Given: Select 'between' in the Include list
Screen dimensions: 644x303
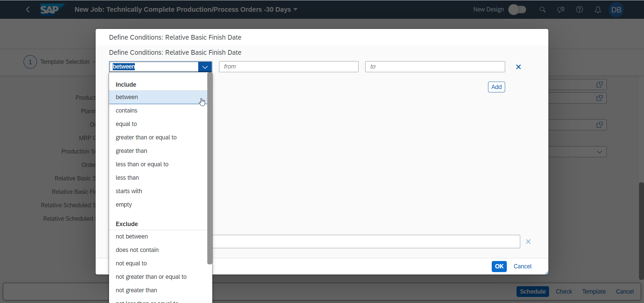Looking at the screenshot, I should [x=158, y=97].
